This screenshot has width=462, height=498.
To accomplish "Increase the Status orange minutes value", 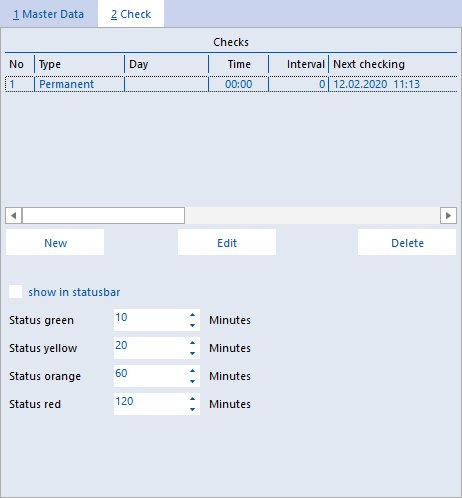I will [192, 371].
